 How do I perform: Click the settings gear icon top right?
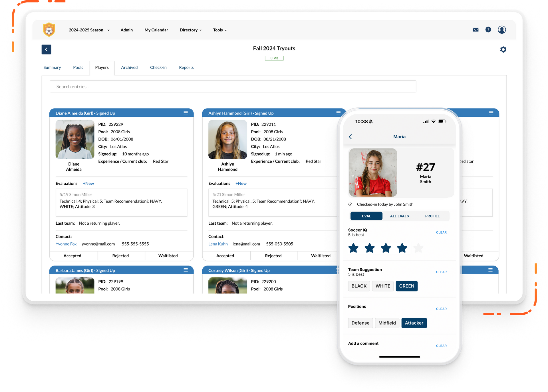tap(503, 49)
